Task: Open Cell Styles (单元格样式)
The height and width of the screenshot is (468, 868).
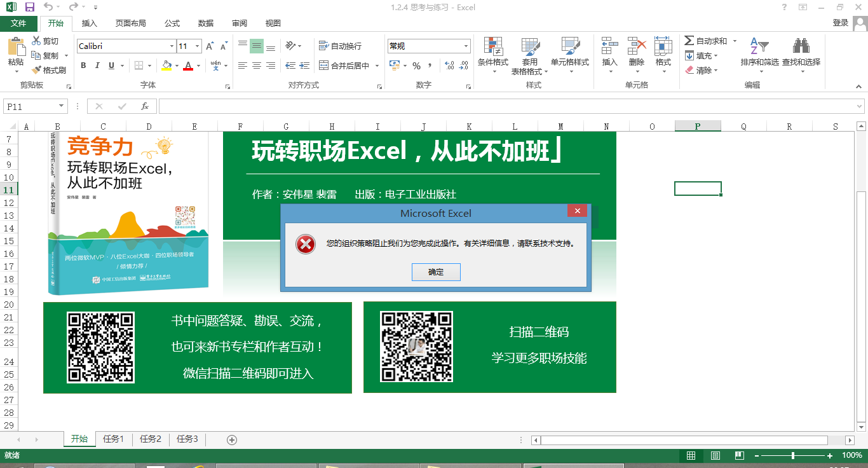Action: 570,55
